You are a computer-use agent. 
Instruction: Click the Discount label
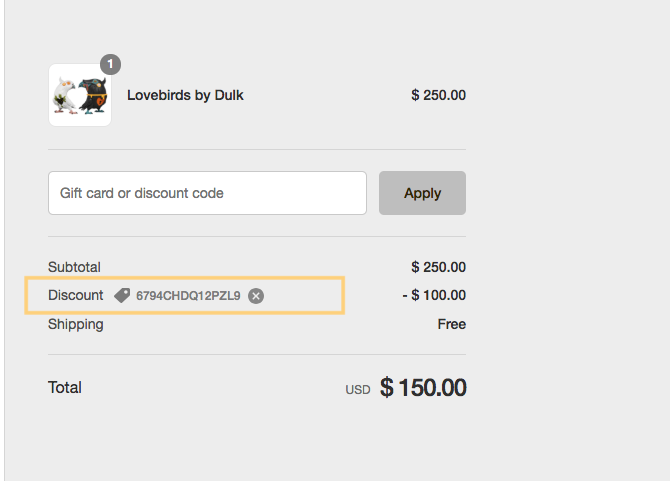(75, 295)
